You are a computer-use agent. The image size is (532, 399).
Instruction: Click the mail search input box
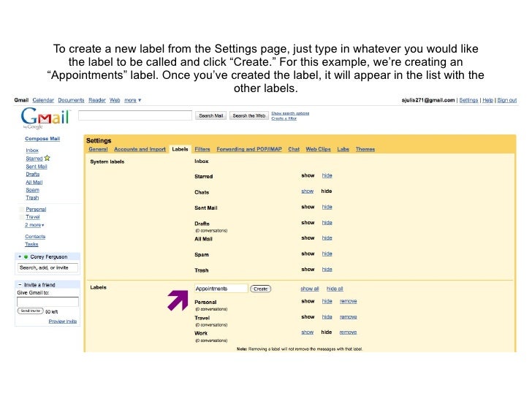click(x=135, y=115)
